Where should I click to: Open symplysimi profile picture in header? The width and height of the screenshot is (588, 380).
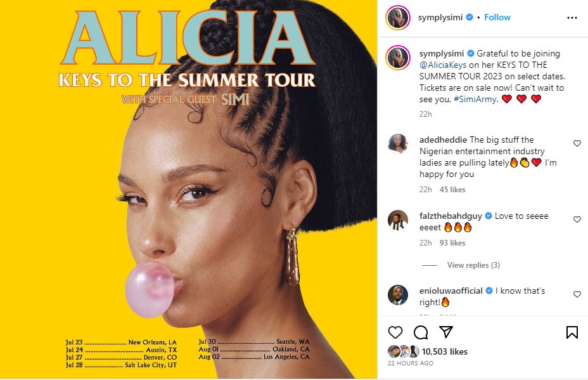click(x=398, y=18)
